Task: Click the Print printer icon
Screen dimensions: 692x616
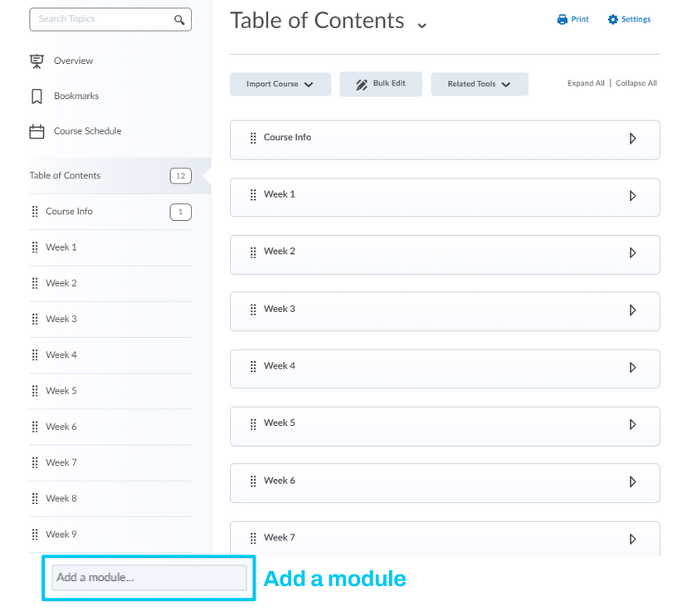Action: pos(563,19)
